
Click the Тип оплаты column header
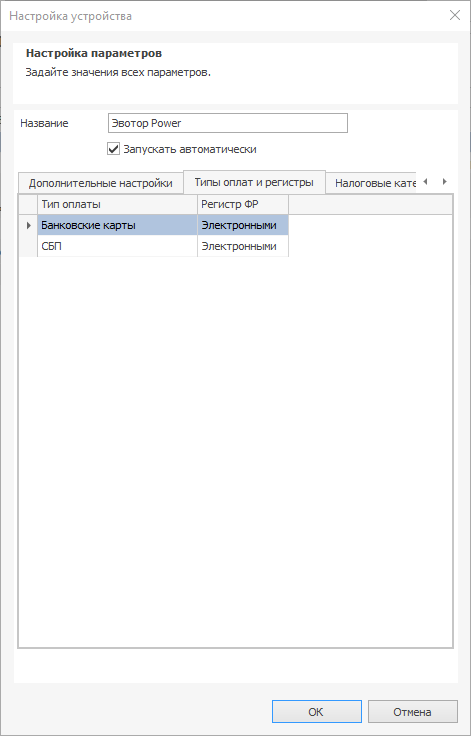point(117,205)
